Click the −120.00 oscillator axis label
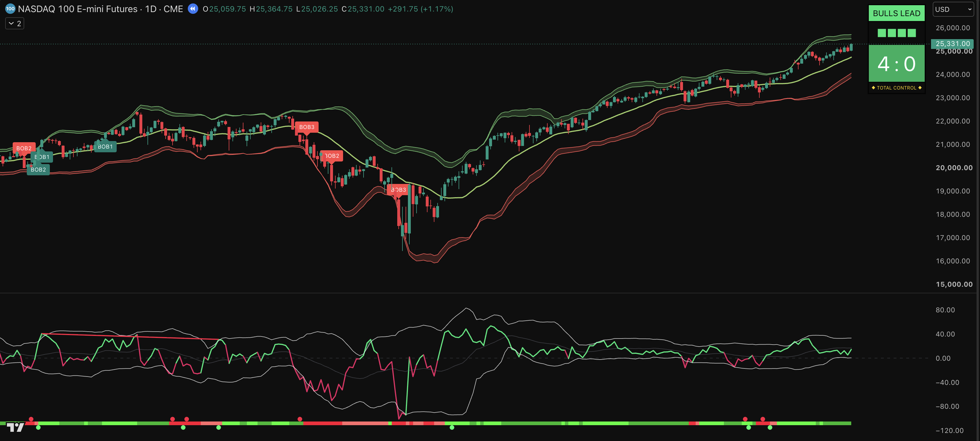Screen dimensions: 980x441 [x=949, y=430]
